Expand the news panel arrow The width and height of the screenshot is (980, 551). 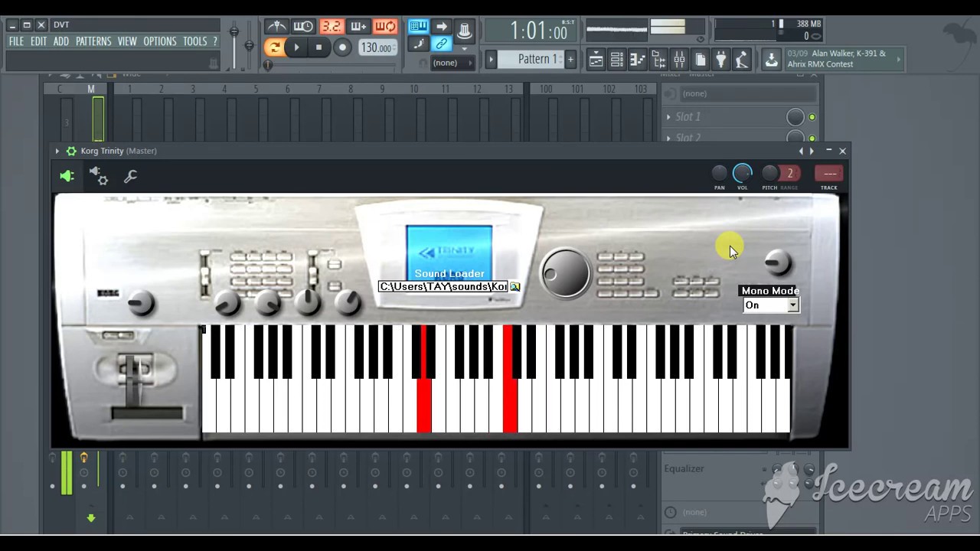click(x=898, y=59)
